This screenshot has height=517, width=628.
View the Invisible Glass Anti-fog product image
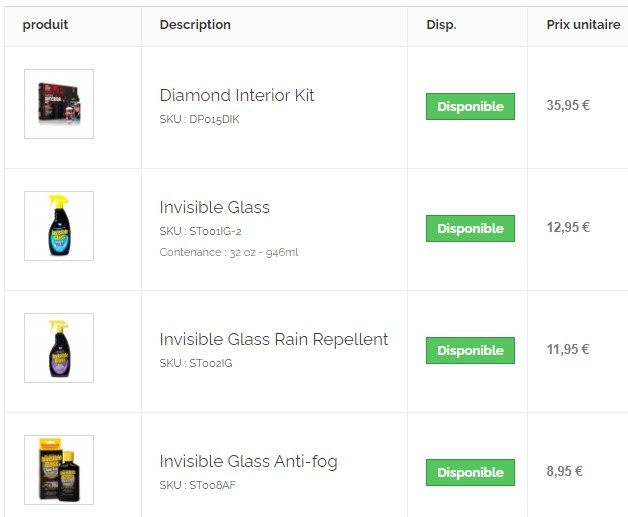click(x=59, y=470)
